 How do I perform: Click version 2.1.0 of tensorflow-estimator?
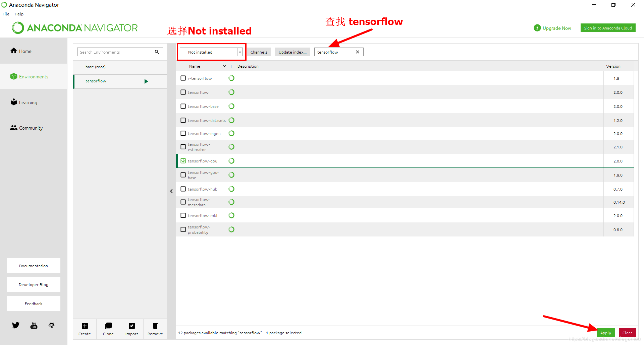pos(618,147)
